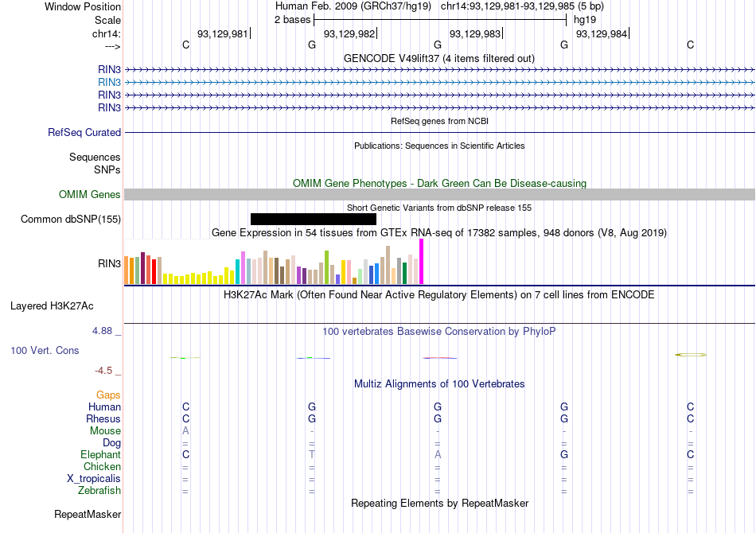This screenshot has width=756, height=533.
Task: Select the Mouse species row label
Action: click(105, 431)
